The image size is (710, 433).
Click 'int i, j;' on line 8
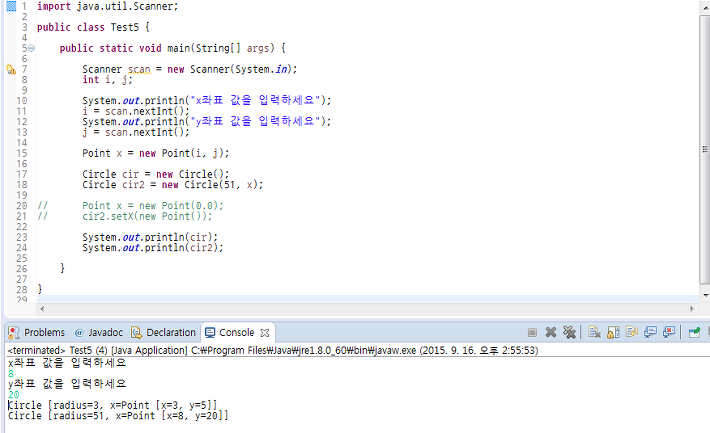107,80
